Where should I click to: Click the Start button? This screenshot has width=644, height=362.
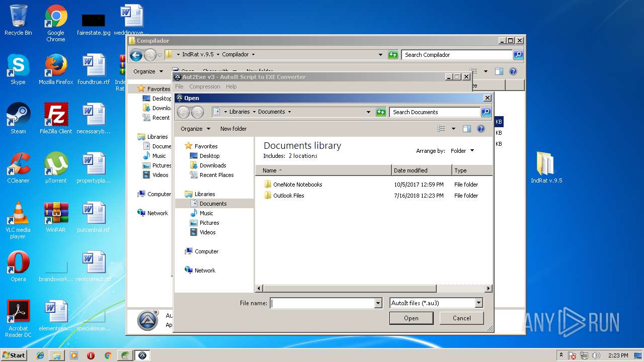click(14, 355)
